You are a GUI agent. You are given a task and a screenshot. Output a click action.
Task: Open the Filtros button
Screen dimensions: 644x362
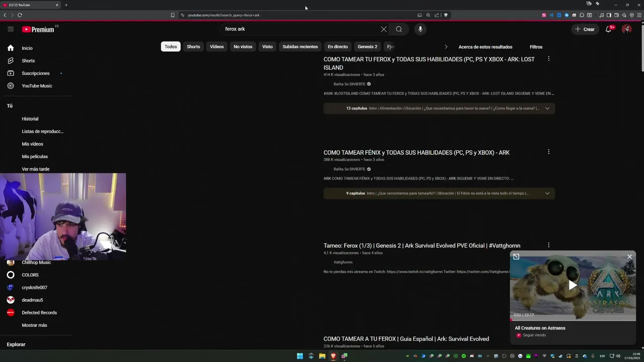(536, 47)
